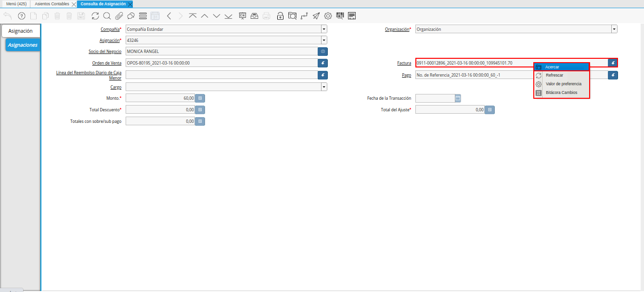Open the Help icon in toolbar
This screenshot has height=292, width=644.
click(x=21, y=16)
